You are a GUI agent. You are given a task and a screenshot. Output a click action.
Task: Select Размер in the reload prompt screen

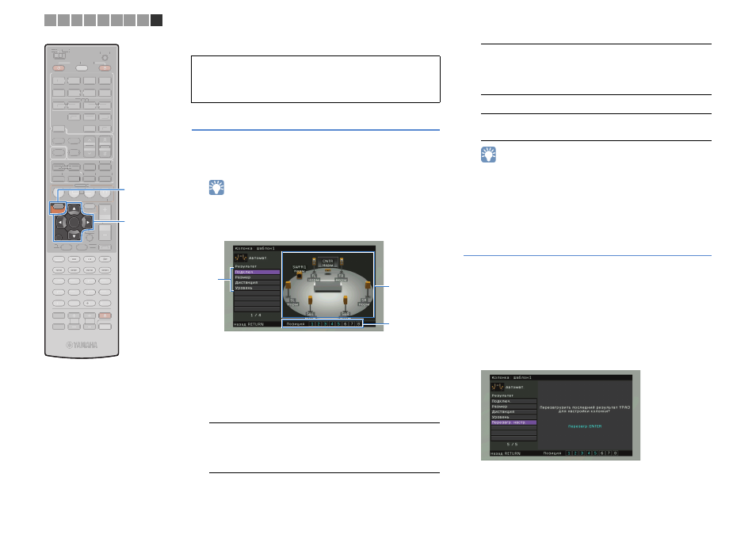click(x=514, y=407)
